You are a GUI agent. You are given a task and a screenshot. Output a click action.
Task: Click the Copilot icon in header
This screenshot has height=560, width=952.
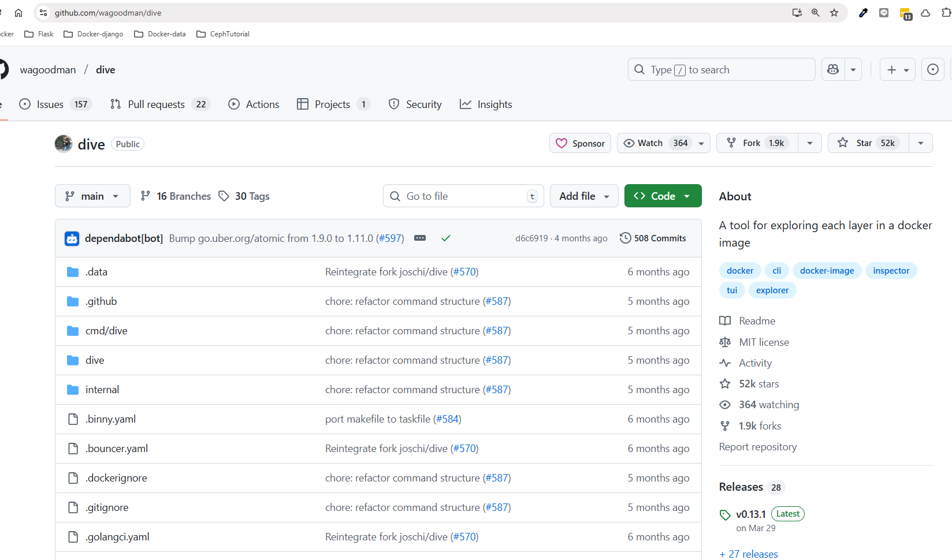pos(833,70)
